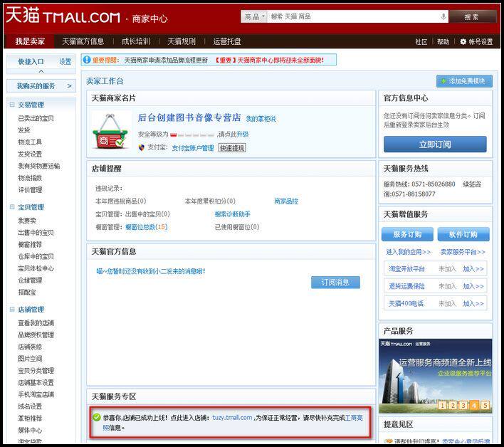Open 已卖出的宝贝 in sidebar
This screenshot has height=447, width=504.
coord(36,118)
